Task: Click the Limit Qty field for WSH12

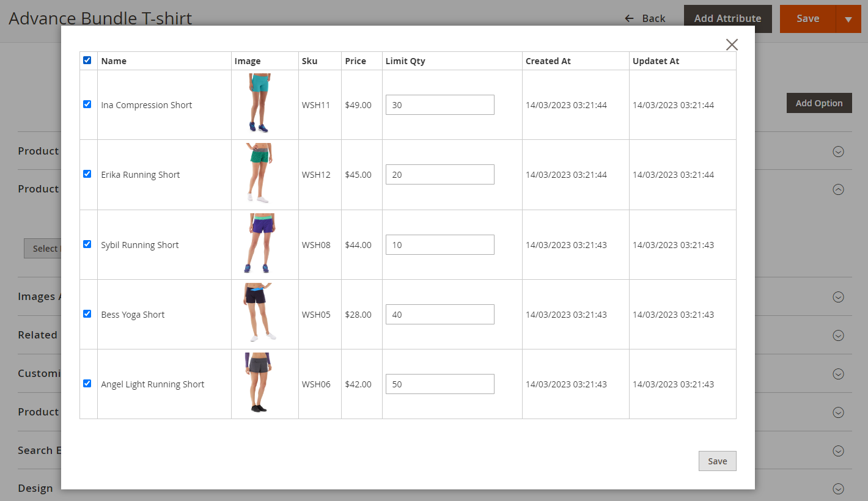Action: [x=440, y=175]
